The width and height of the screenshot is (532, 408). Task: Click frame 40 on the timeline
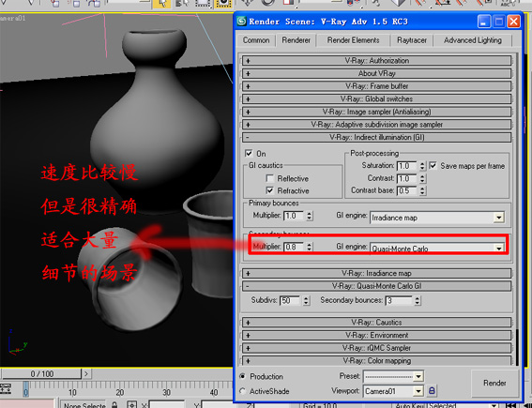(x=214, y=392)
